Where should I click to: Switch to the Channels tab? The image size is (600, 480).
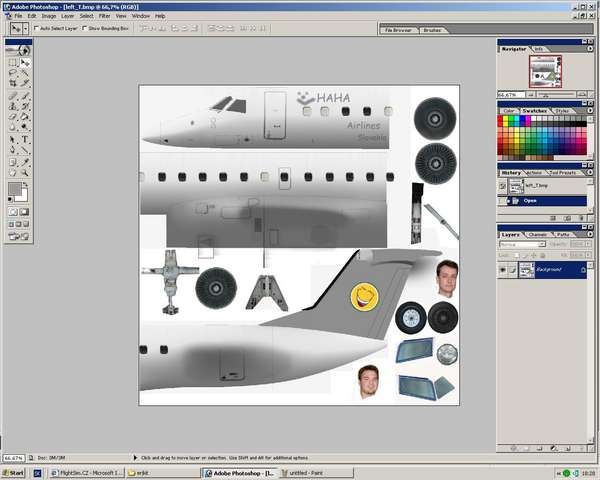537,235
